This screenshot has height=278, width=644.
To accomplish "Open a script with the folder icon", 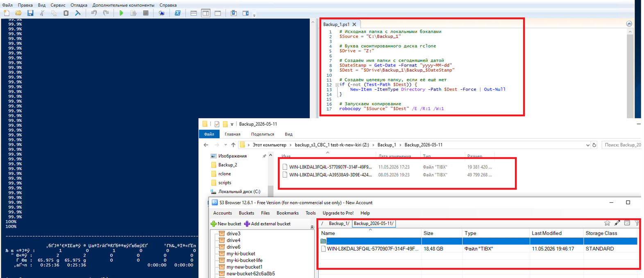I will [x=18, y=13].
